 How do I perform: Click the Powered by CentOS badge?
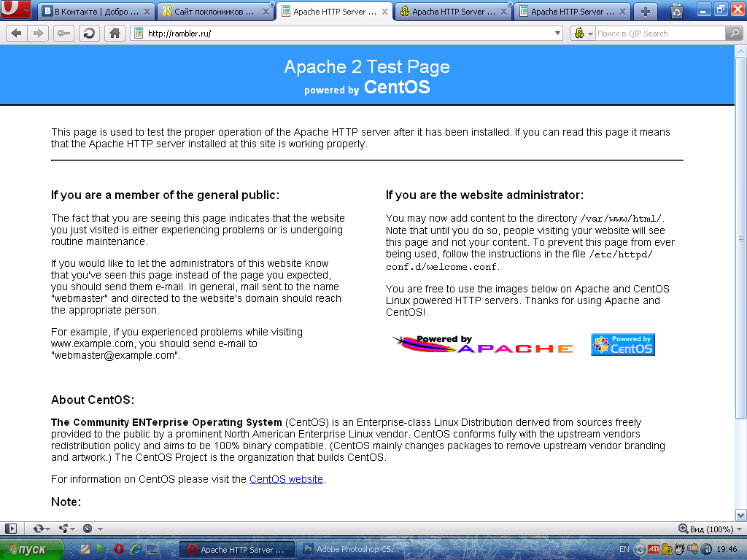(x=623, y=344)
